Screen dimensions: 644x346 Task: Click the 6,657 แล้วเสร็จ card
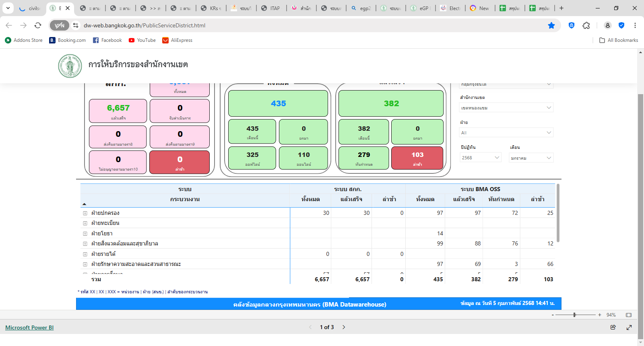[118, 111]
